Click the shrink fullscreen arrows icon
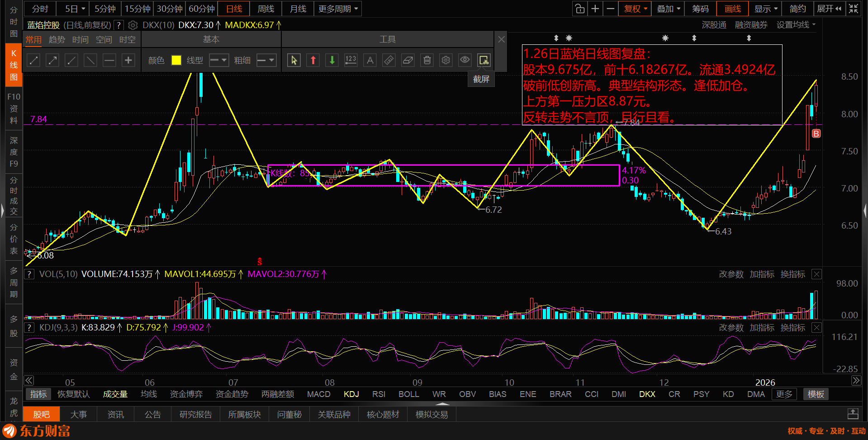 [x=854, y=9]
